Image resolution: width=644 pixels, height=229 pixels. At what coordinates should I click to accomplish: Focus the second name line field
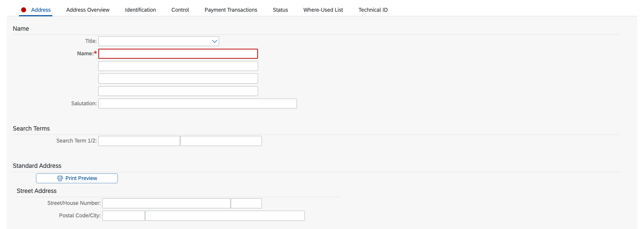coord(178,66)
